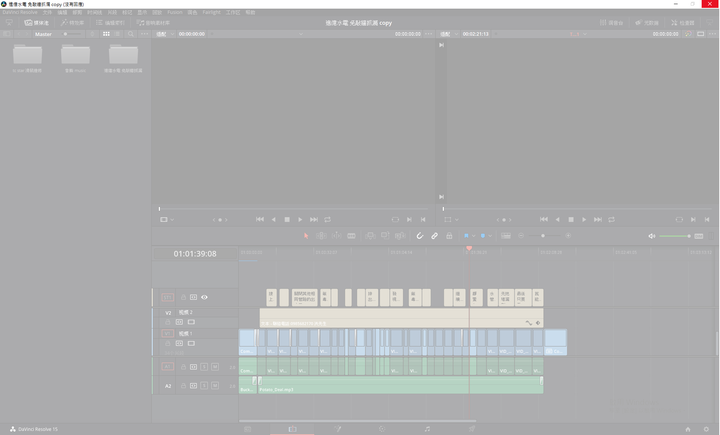Add a blue flag to clip
This screenshot has height=435, width=720.
click(466, 236)
